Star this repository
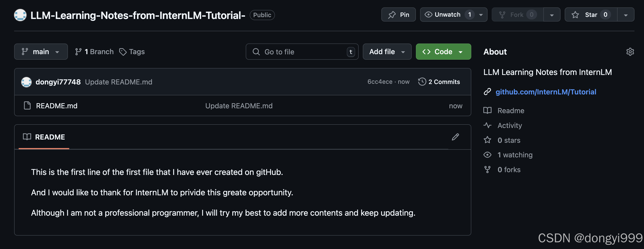The image size is (644, 249). click(x=591, y=15)
